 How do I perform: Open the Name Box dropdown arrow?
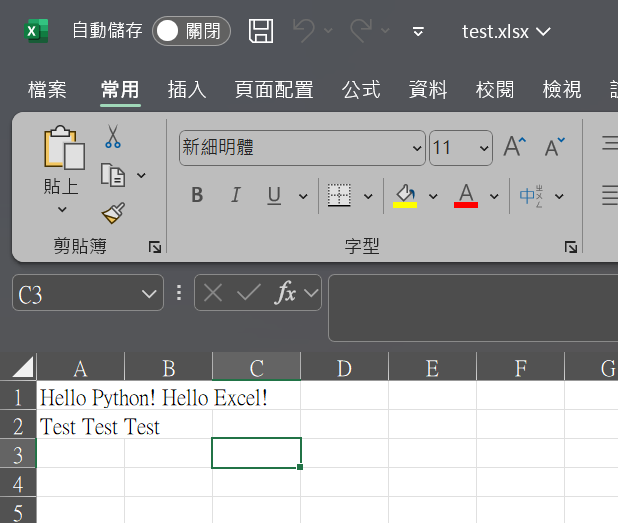coord(149,293)
